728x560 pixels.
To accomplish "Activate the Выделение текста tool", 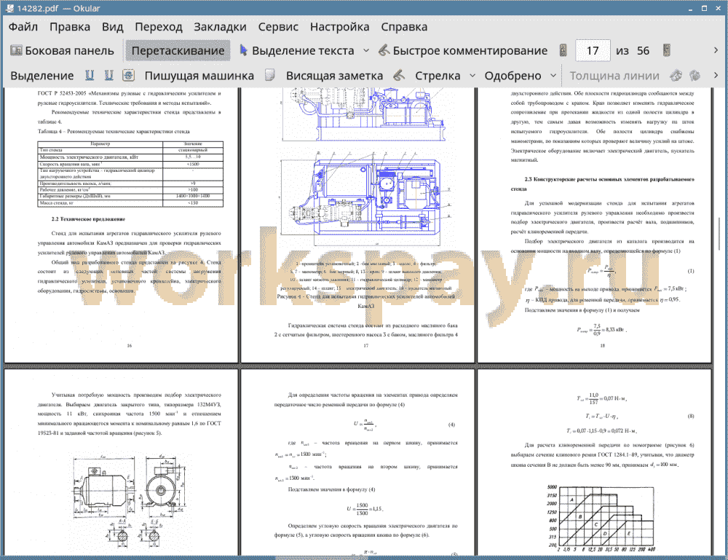I will coord(296,51).
